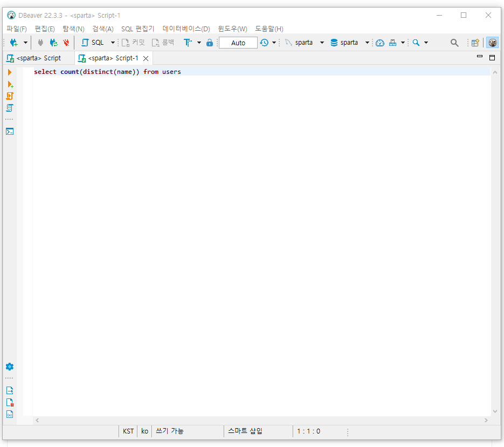
Task: Open the new connection dropdown arrow
Action: [25, 43]
